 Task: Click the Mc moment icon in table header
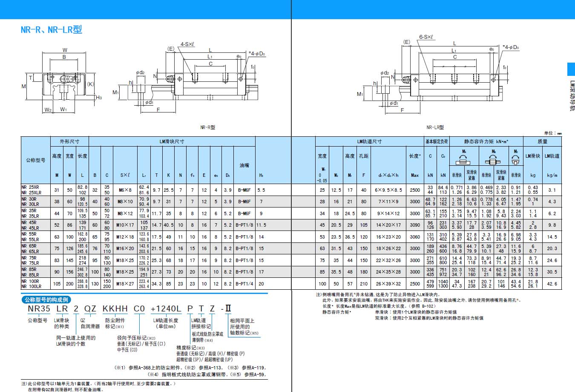tap(515, 160)
